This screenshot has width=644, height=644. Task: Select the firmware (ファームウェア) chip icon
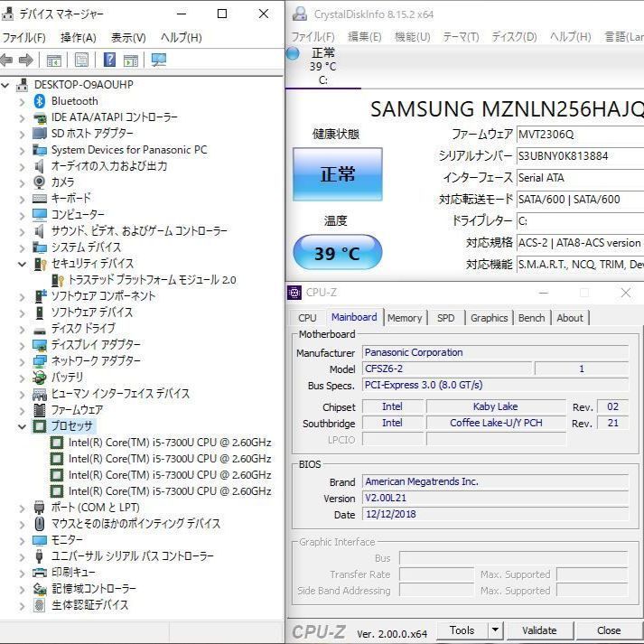40,410
